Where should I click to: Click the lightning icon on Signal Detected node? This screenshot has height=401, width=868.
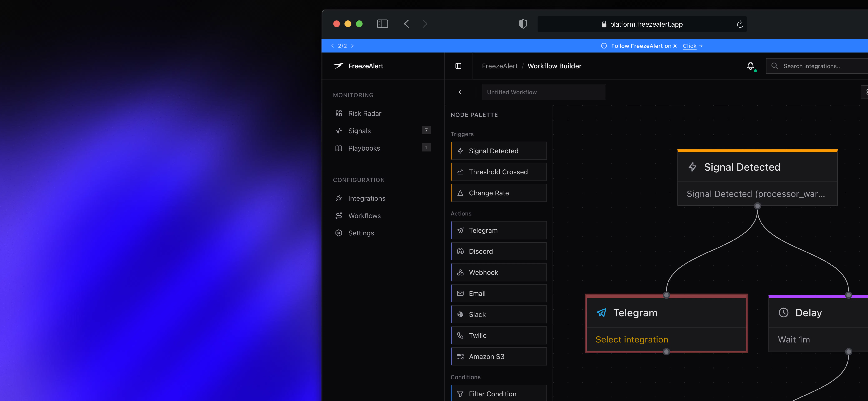[692, 167]
